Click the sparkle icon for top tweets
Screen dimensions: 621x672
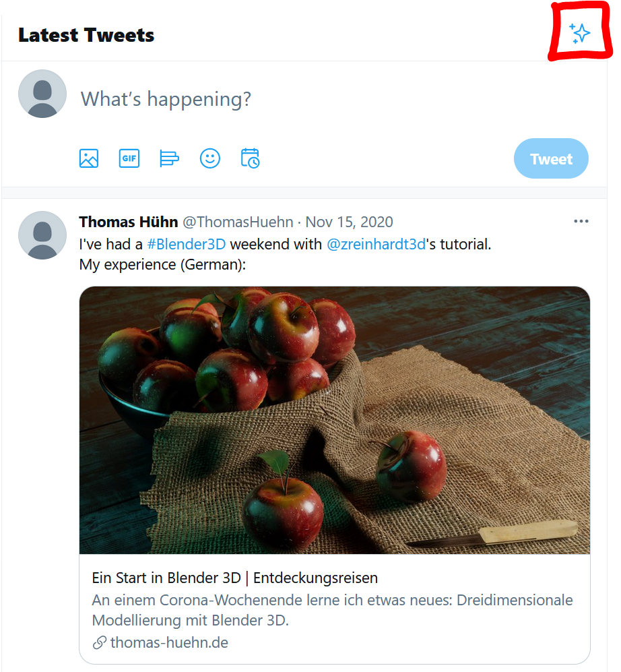(x=579, y=33)
